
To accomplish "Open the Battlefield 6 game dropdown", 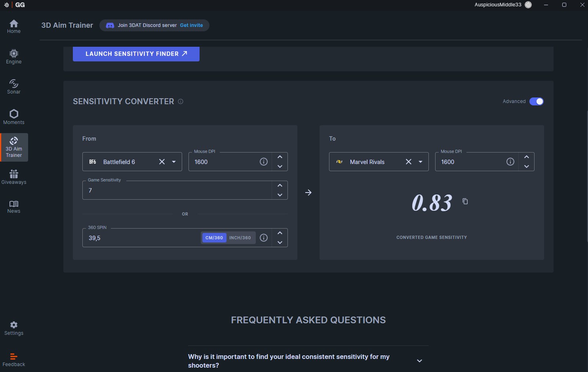I will [174, 162].
